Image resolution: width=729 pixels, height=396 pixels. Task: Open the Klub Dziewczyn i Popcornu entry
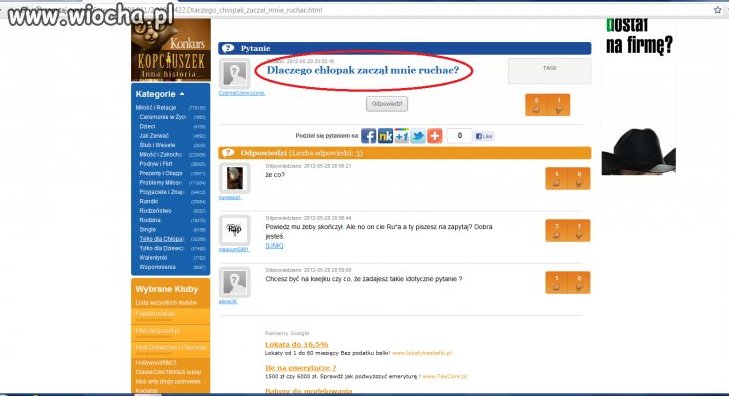[x=171, y=348]
